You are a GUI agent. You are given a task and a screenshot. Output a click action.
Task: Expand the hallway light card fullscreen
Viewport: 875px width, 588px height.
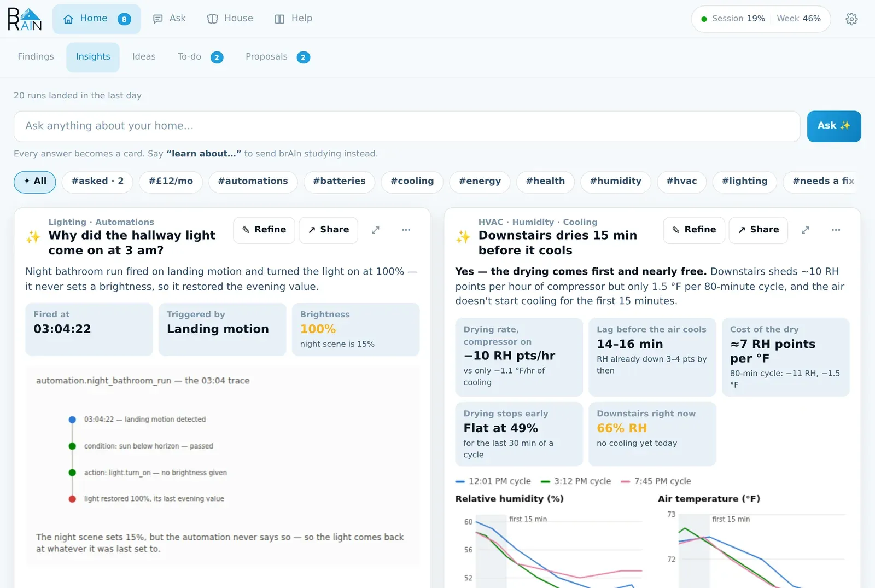pyautogui.click(x=375, y=230)
